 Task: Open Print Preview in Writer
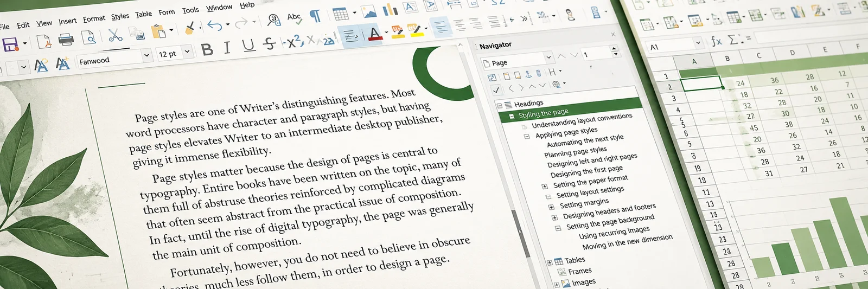point(88,37)
